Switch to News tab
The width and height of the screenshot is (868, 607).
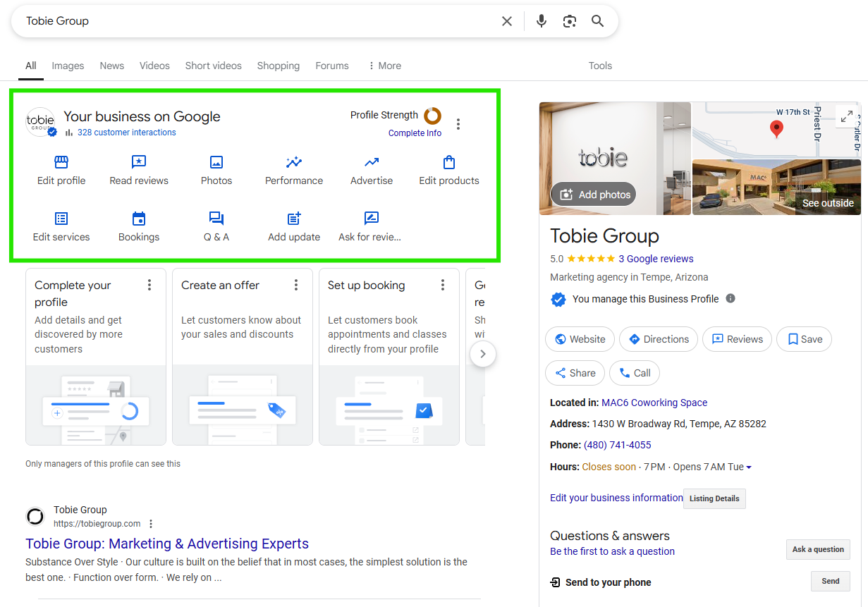coord(112,66)
